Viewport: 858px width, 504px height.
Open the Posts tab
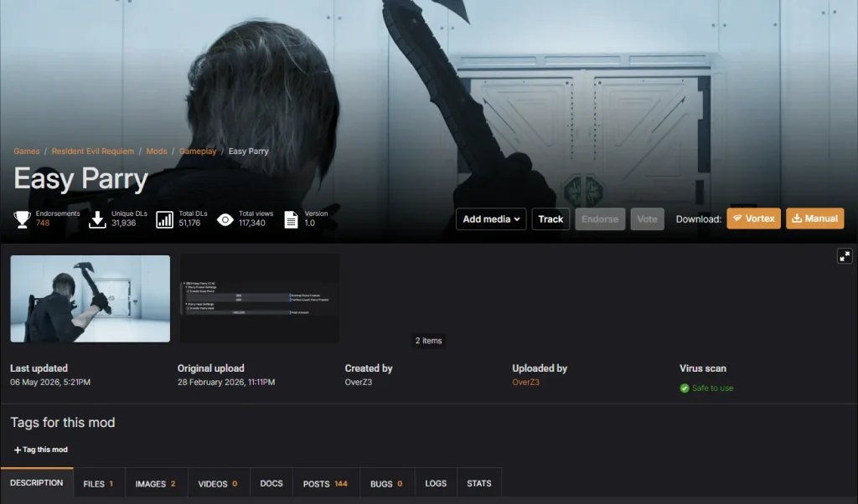click(x=326, y=484)
